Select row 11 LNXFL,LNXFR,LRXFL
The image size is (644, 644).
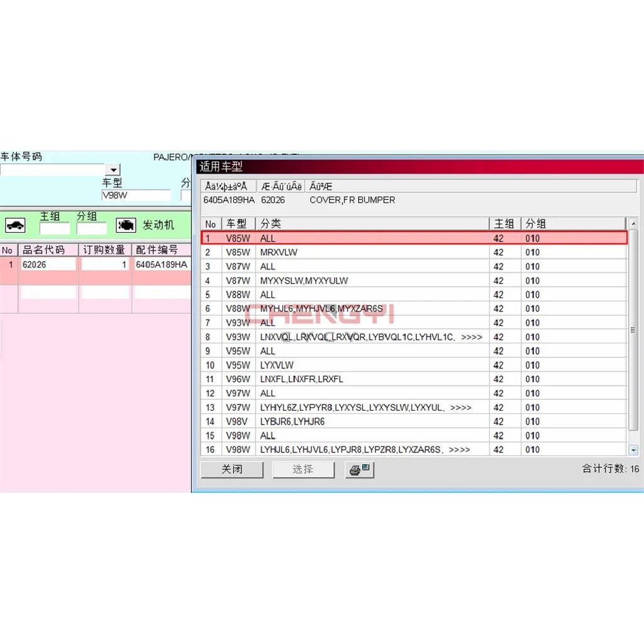point(414,379)
